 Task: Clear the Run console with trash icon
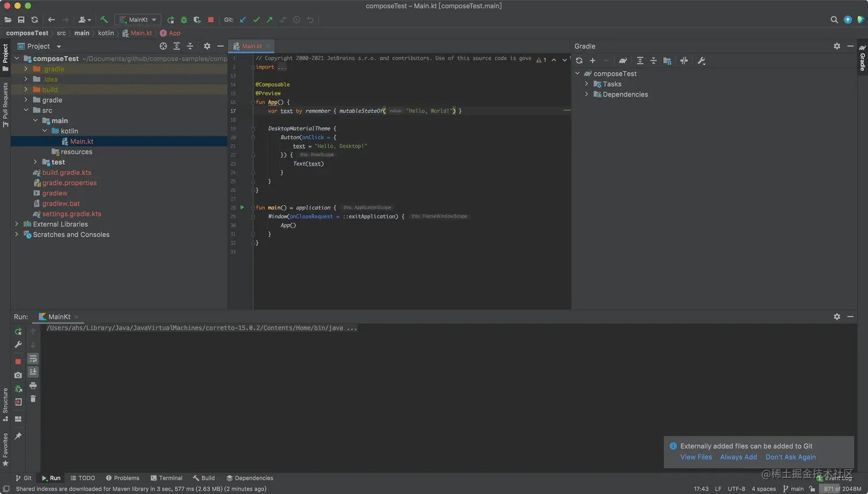click(33, 399)
